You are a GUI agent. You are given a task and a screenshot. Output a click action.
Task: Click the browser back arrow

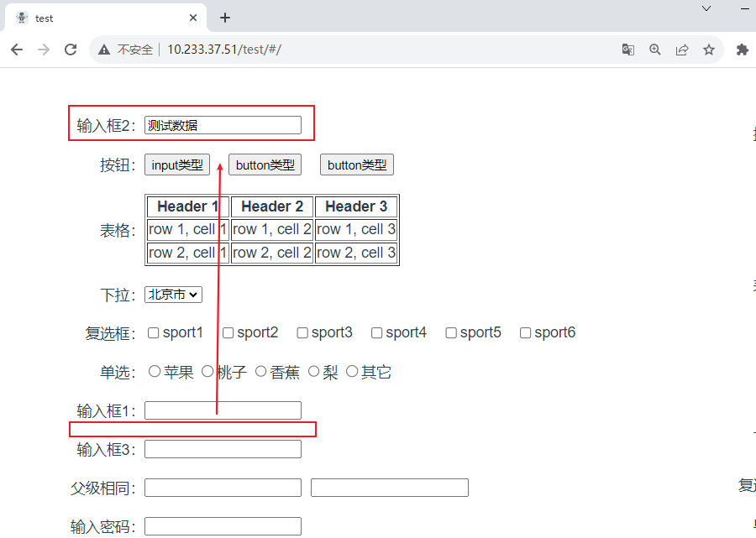17,50
